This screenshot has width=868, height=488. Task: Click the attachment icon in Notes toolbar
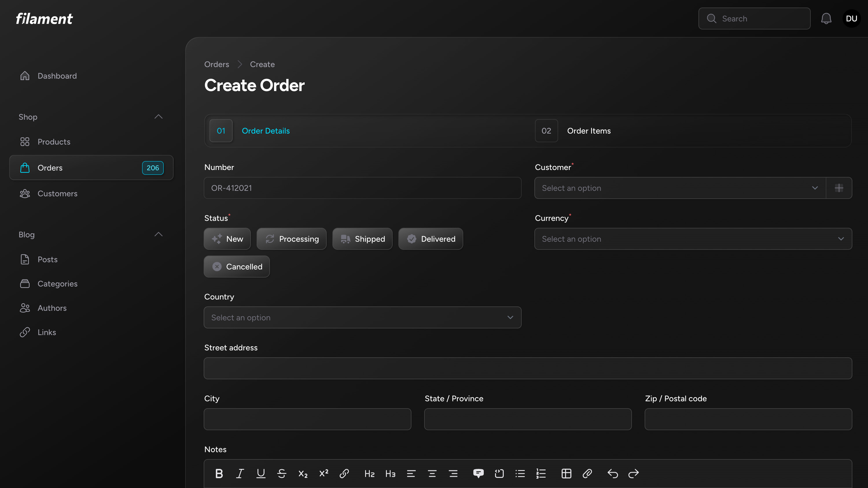pos(587,473)
